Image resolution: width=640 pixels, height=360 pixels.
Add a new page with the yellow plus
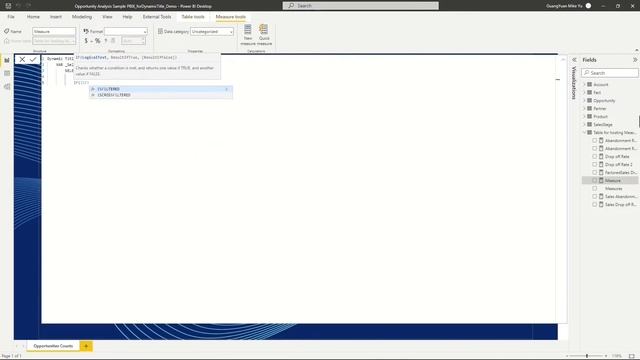pyautogui.click(x=86, y=346)
